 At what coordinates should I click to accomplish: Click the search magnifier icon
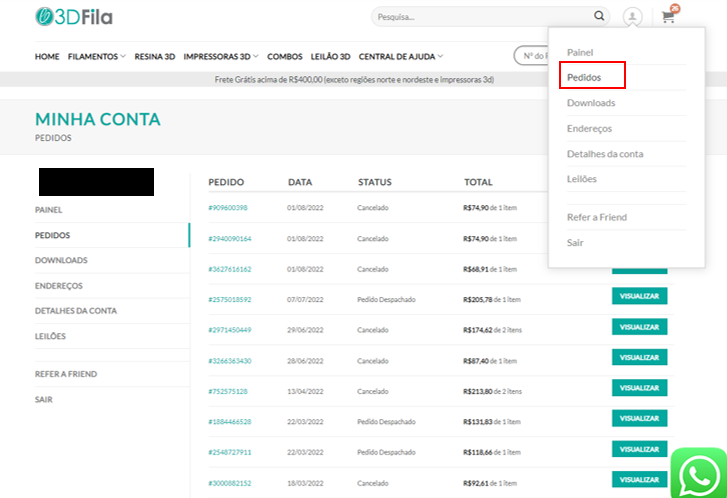pos(599,16)
